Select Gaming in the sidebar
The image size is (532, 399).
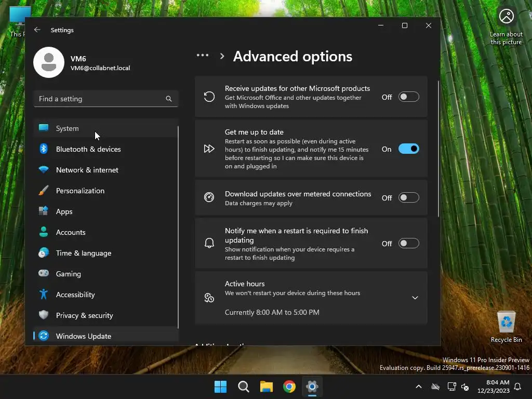(106, 273)
